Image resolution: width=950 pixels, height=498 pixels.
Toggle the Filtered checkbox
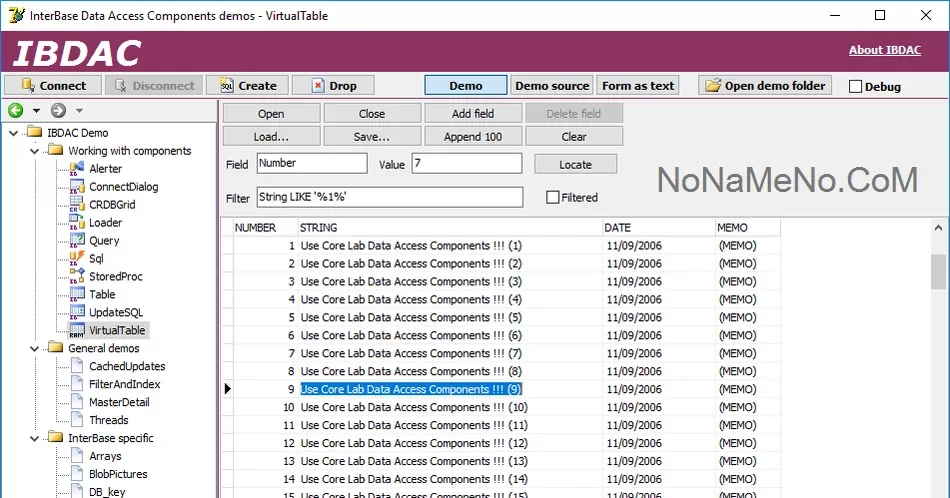(x=553, y=197)
